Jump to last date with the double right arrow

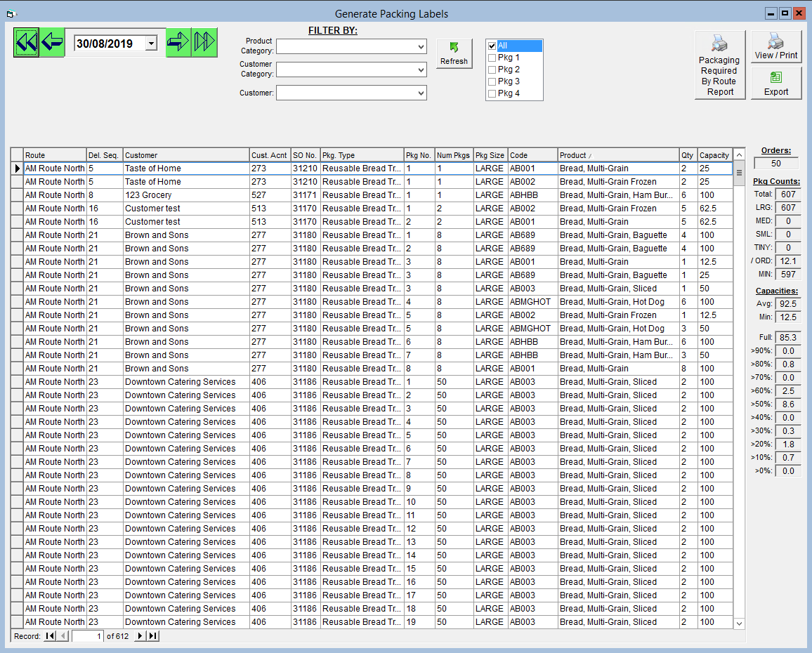[x=204, y=42]
